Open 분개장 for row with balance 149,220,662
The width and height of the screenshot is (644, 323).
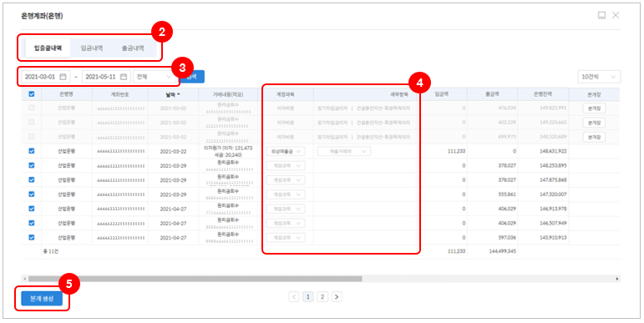[594, 123]
